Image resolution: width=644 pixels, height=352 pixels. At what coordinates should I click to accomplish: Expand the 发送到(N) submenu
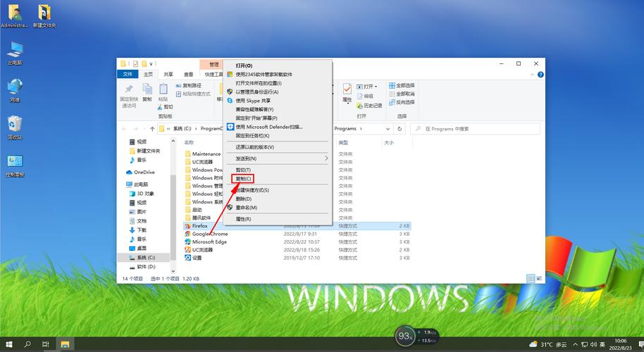pos(277,158)
